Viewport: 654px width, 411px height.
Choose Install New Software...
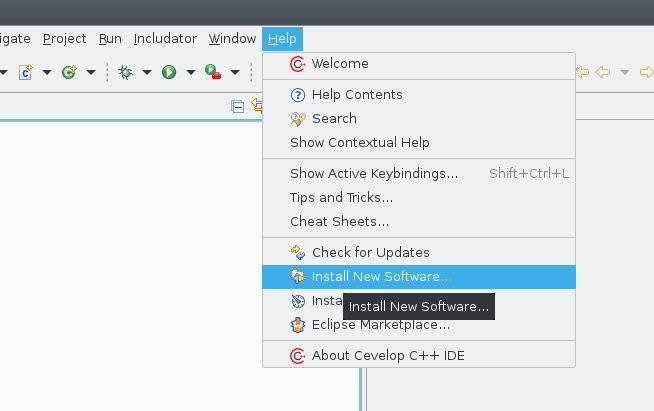(x=419, y=277)
